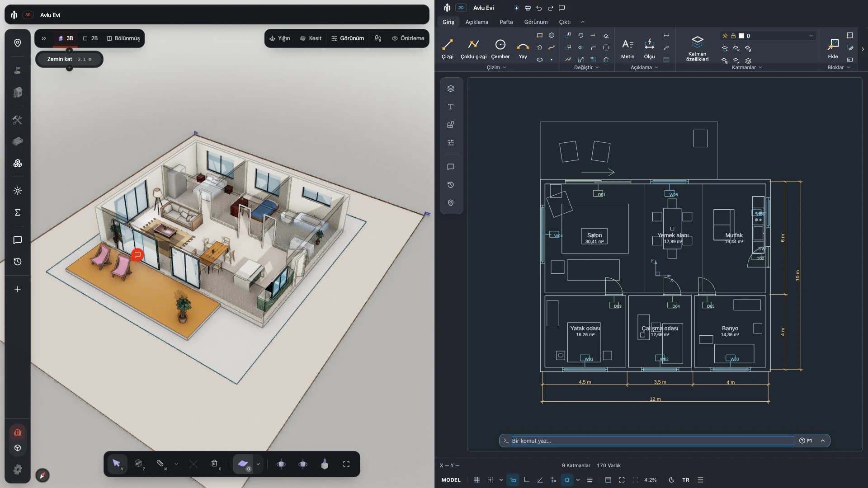Click the Zemin kat floor label

(x=60, y=59)
